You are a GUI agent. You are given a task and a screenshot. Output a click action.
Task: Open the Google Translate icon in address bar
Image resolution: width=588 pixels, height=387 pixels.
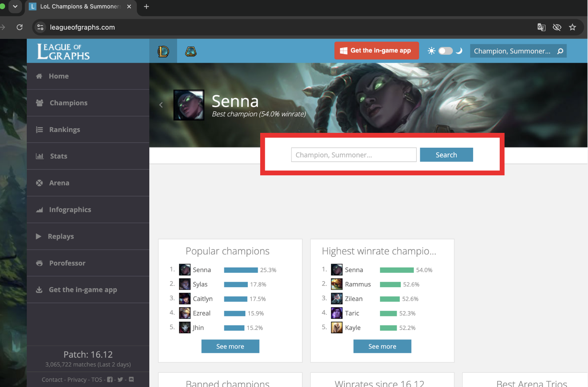click(541, 27)
